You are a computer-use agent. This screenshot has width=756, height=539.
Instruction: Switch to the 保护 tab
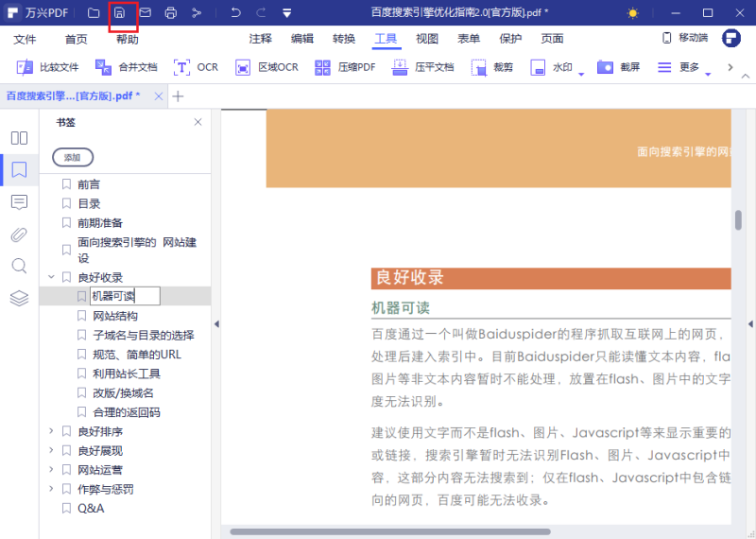(510, 39)
